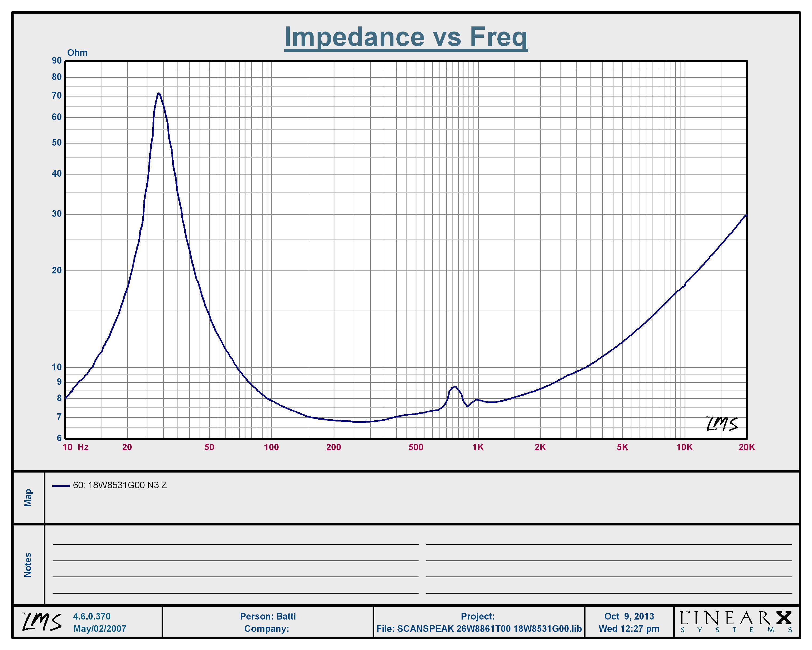Select legend entry 60: 18W8531G00 N3 Z
Screen dimensions: 812x650
120,485
